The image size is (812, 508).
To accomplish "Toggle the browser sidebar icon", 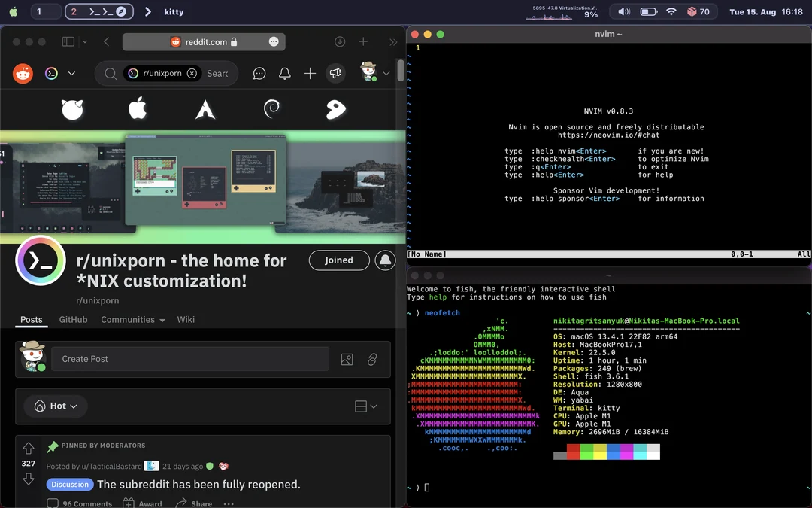I will pyautogui.click(x=68, y=41).
